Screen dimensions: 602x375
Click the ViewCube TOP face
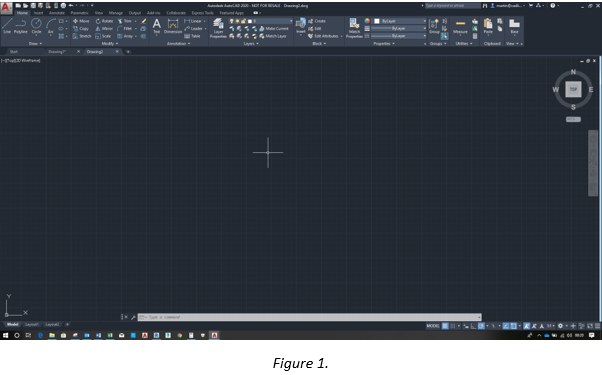point(573,89)
